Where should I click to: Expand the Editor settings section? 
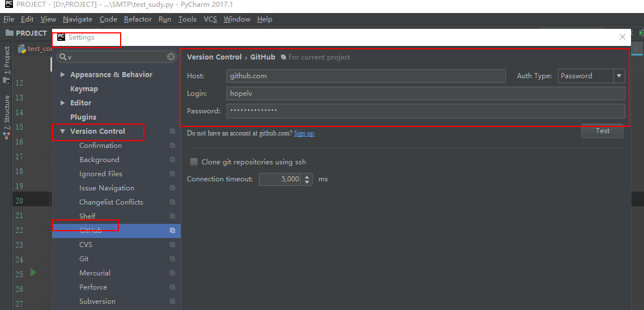(62, 103)
